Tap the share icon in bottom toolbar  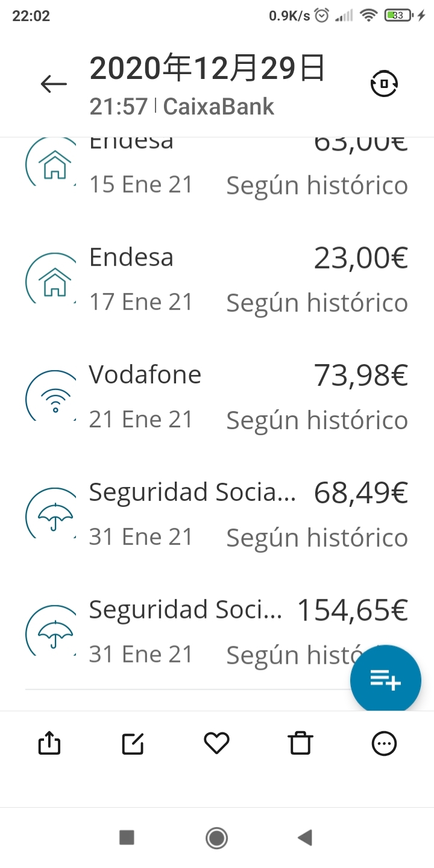49,743
